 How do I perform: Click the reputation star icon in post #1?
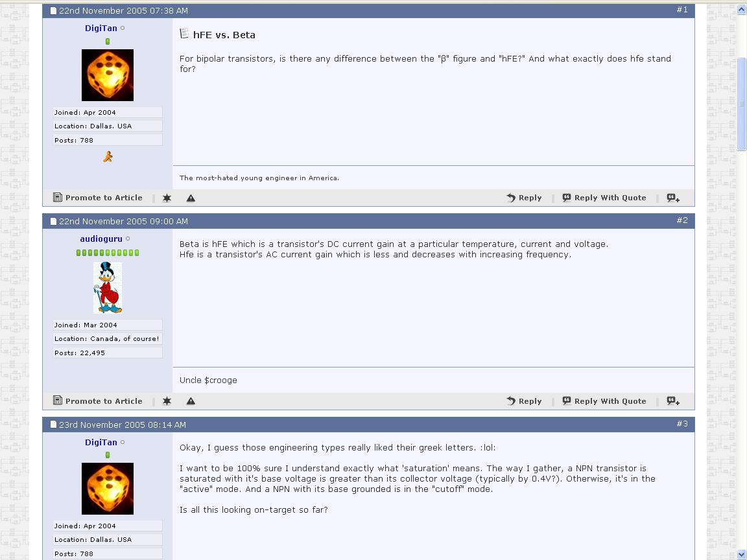click(x=167, y=198)
